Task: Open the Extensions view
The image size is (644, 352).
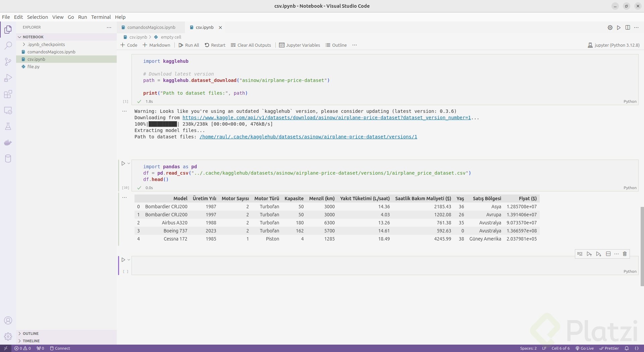Action: (x=8, y=94)
